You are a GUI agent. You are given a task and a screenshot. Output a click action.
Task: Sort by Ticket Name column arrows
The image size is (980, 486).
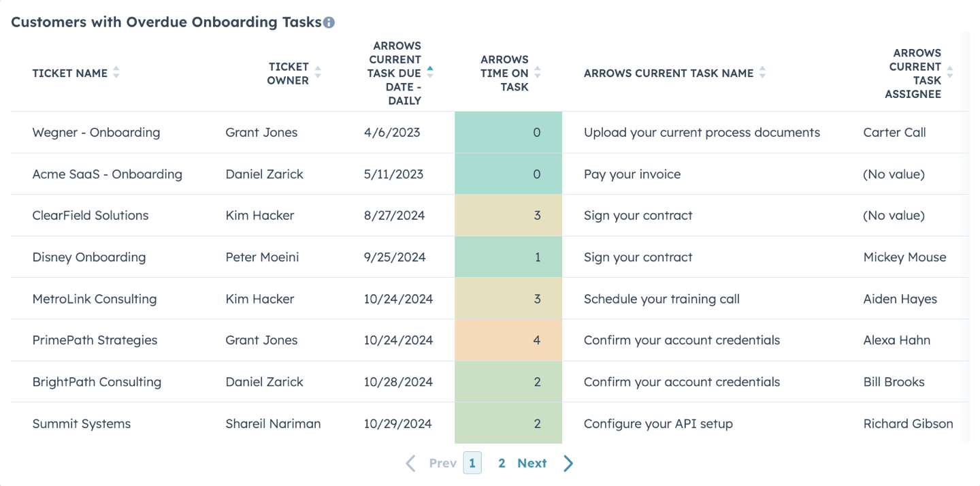[x=116, y=73]
